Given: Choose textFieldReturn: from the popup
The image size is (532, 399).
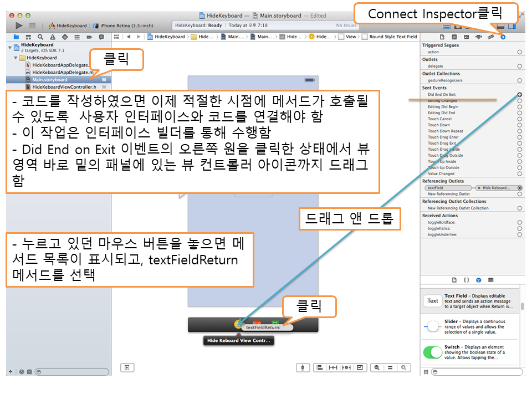Looking at the screenshot, I should point(263,328).
